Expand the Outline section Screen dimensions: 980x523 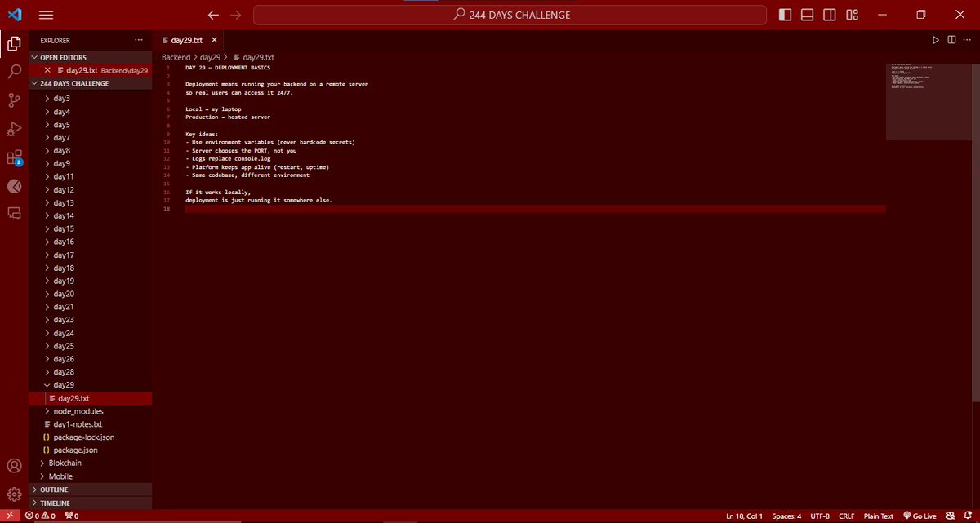(x=91, y=490)
